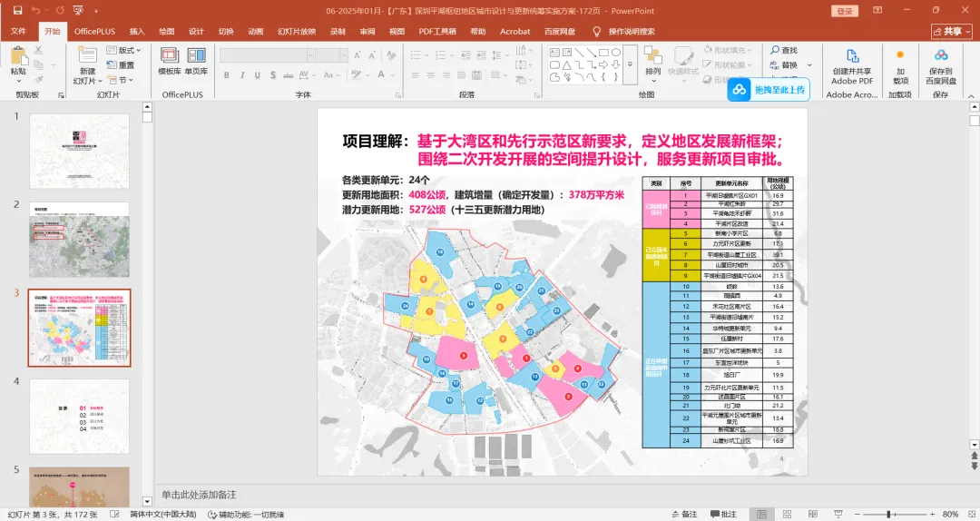Viewport: 980px width, 521px height.
Task: Collapse the ribbon with chevron arrow
Action: 971,95
